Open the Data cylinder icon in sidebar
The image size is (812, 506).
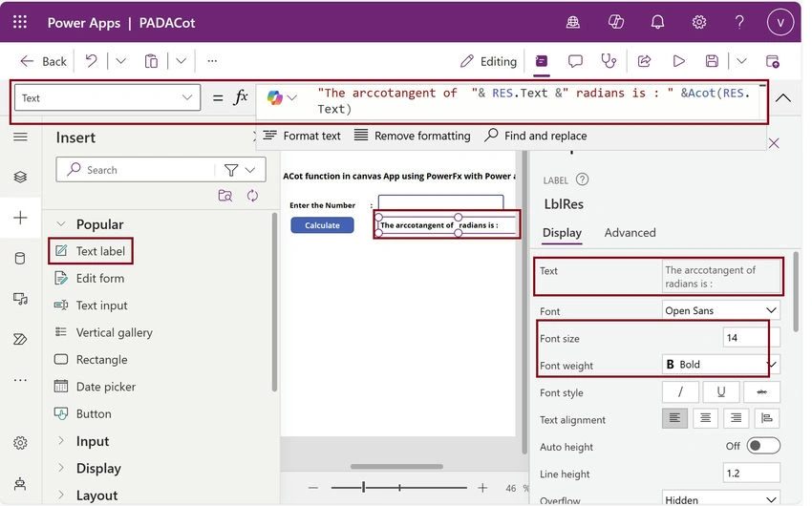coord(20,258)
